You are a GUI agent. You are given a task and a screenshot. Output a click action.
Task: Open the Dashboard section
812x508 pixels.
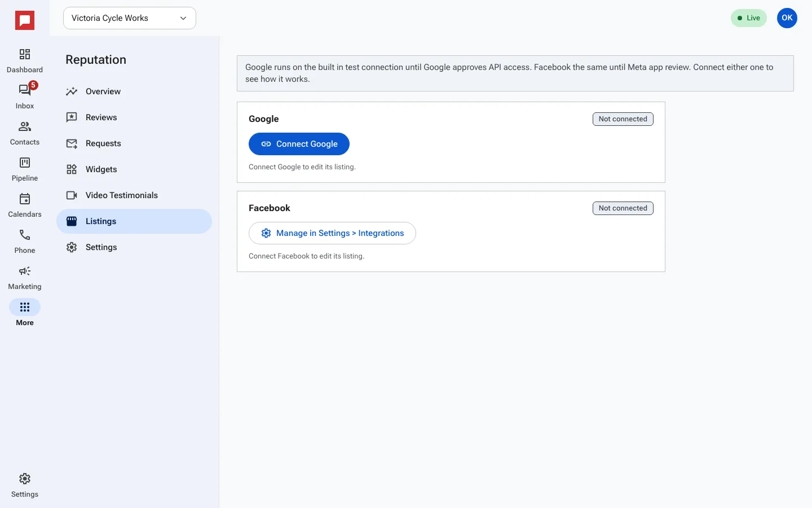point(25,61)
